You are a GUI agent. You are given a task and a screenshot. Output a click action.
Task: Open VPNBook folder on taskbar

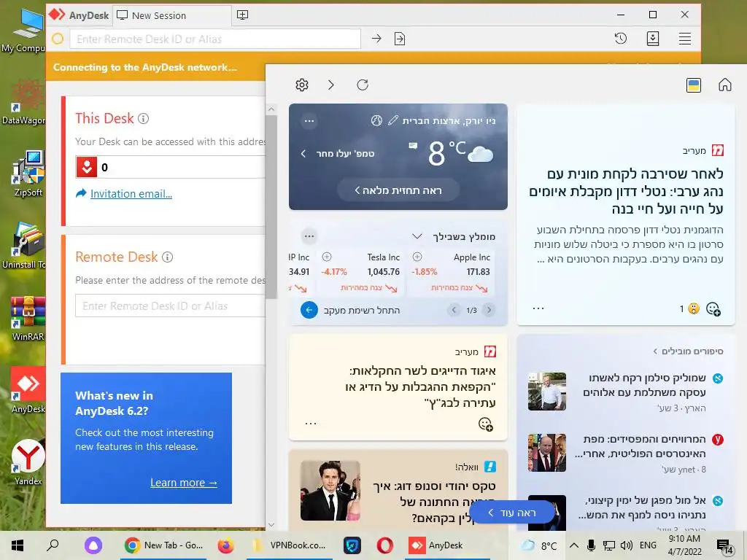click(x=290, y=545)
